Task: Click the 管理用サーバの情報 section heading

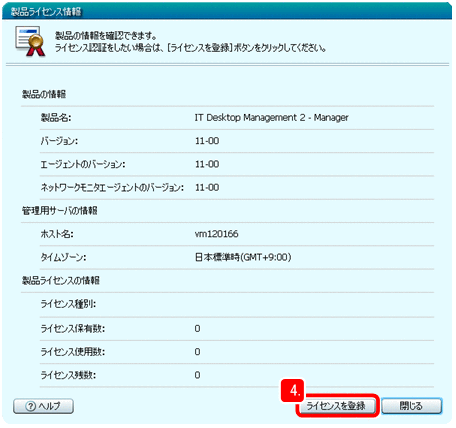Action: (59, 211)
